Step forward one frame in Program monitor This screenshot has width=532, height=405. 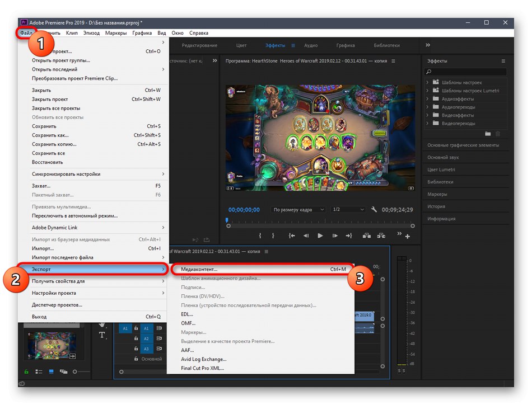pos(335,236)
